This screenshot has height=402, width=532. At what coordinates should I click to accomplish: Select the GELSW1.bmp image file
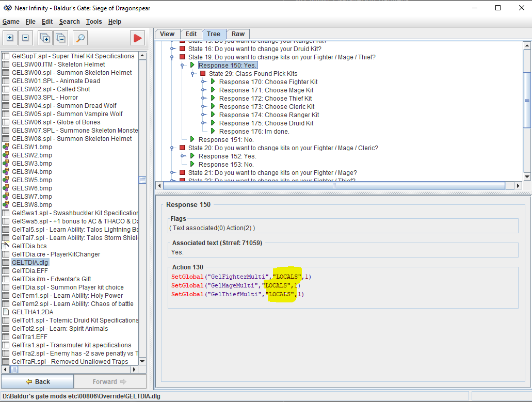pos(31,147)
